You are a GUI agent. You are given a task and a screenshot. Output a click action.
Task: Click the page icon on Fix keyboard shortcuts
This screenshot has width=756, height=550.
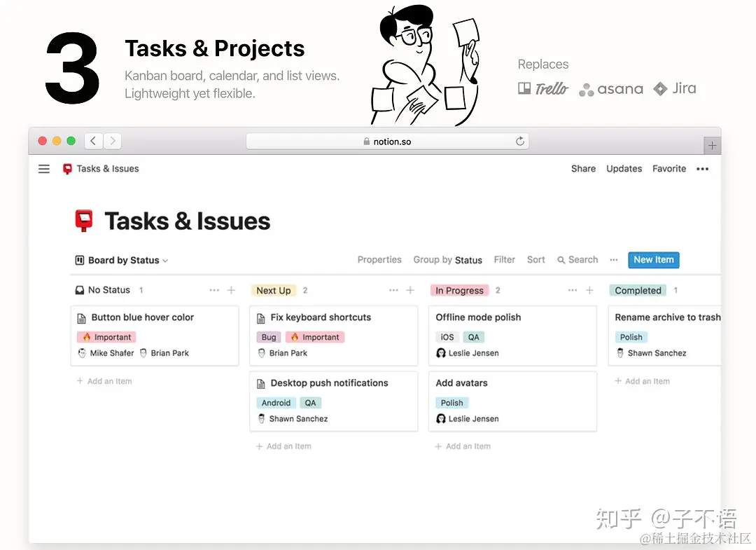[261, 318]
